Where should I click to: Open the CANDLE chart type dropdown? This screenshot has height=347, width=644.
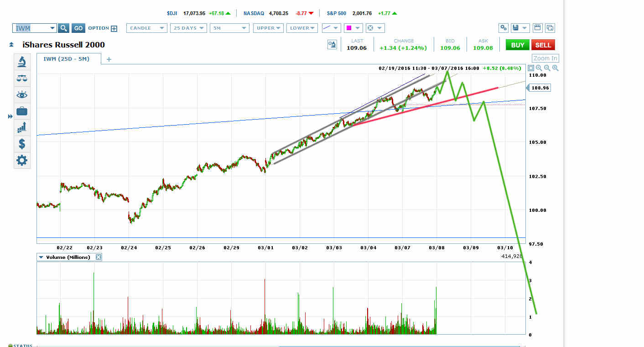pyautogui.click(x=147, y=28)
